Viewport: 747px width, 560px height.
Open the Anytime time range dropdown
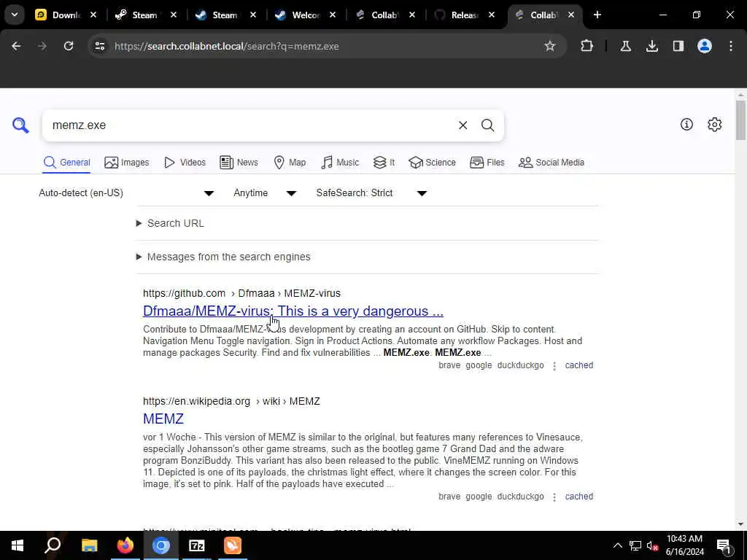(x=265, y=192)
